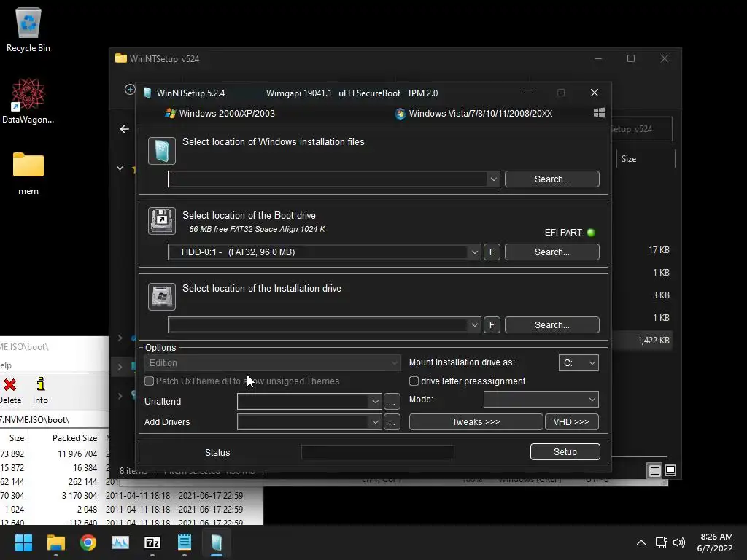Open the volume control tray icon
The width and height of the screenshot is (747, 560).
coord(679,542)
